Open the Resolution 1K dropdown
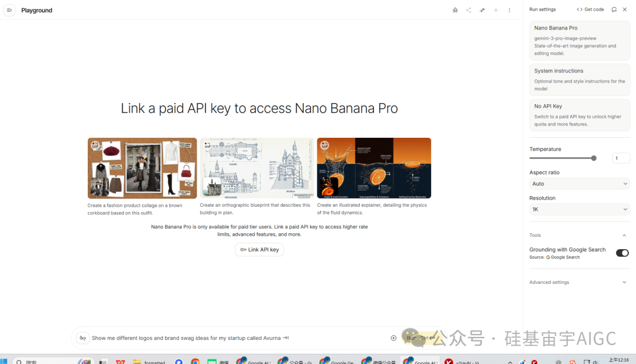The image size is (636, 364). 579,210
